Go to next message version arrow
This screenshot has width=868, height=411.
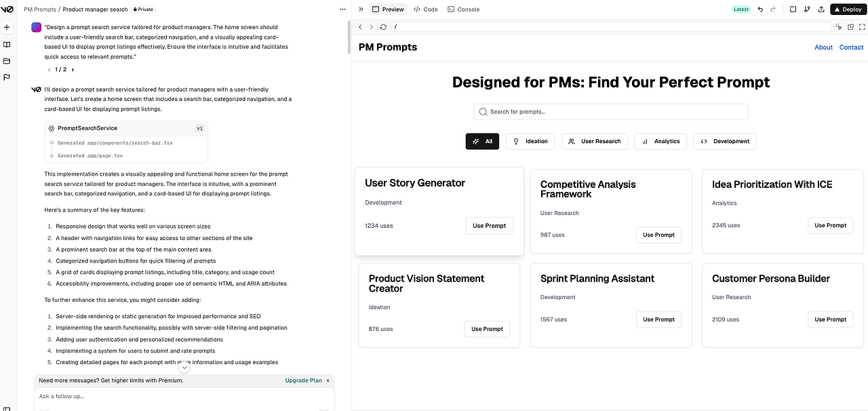73,69
